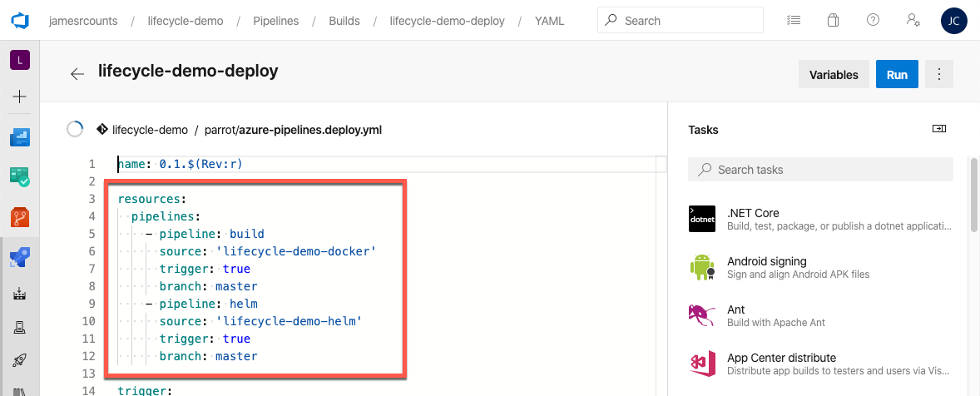980x396 pixels.
Task: Go to YAML breadcrumb
Action: pos(549,21)
